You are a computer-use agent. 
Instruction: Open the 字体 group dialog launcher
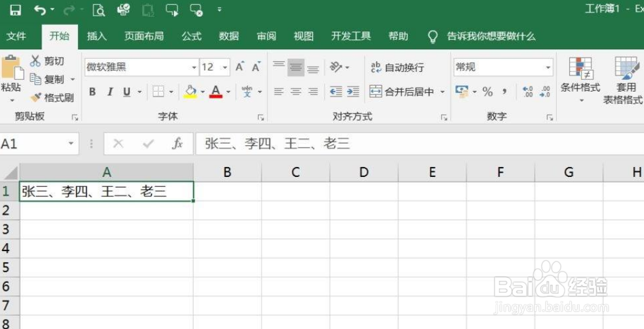tap(261, 118)
